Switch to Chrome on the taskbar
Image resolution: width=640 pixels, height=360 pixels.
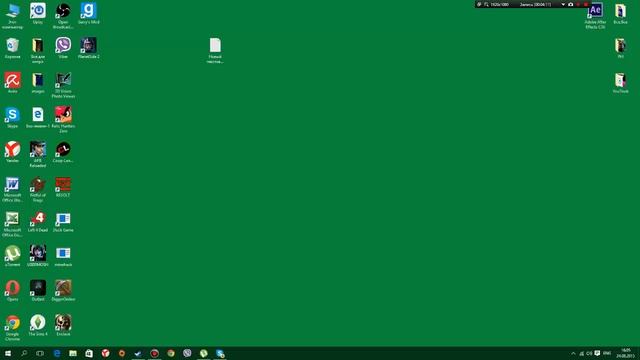171,353
